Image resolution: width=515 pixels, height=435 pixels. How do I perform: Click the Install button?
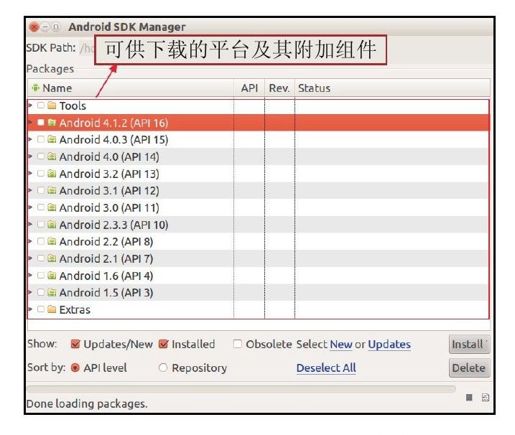[469, 344]
